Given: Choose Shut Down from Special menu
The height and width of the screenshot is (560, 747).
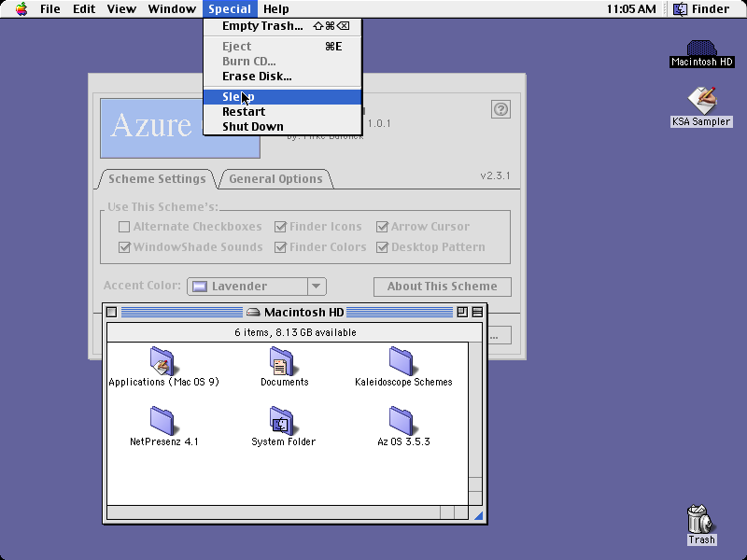Looking at the screenshot, I should [283, 127].
